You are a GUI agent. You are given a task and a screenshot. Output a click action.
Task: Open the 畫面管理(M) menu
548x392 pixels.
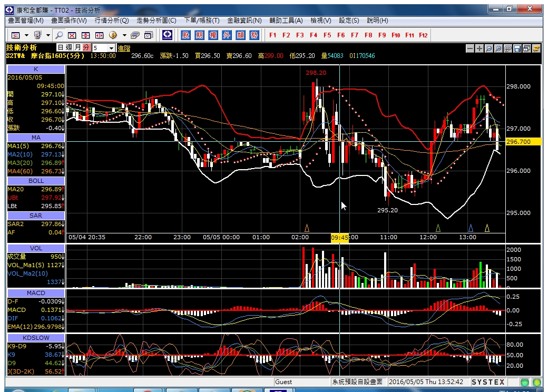(26, 21)
